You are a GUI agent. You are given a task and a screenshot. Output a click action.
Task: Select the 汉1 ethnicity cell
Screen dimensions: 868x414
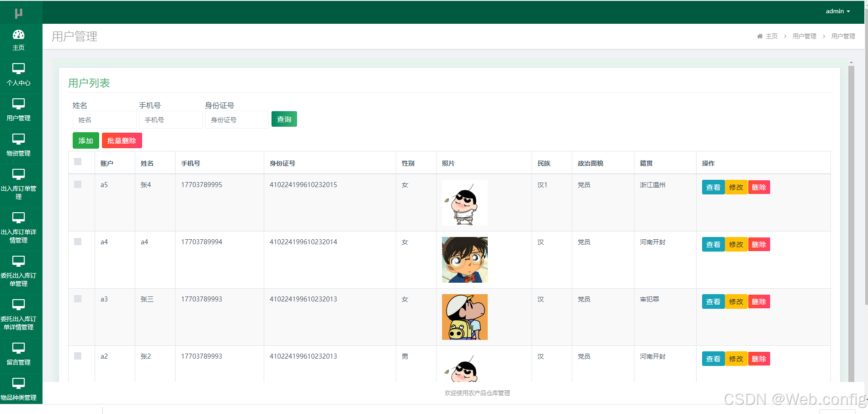coord(542,185)
